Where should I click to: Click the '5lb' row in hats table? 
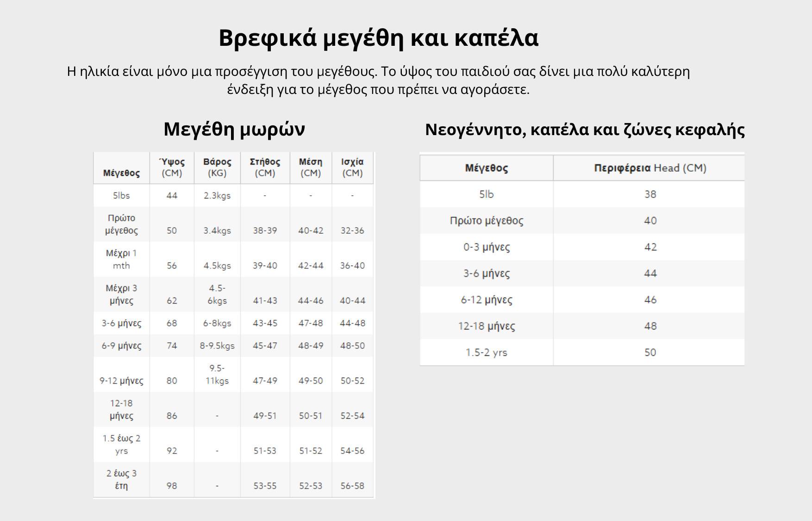point(487,194)
